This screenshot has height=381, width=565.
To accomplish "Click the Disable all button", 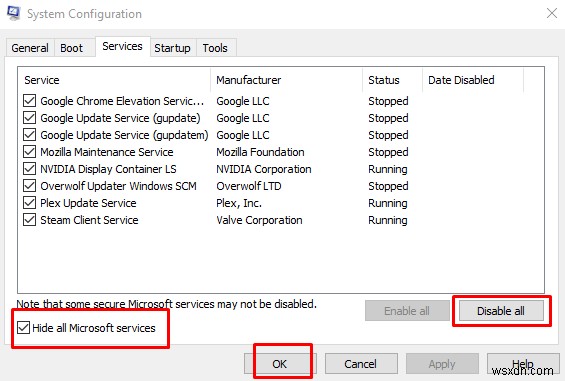I will [501, 311].
